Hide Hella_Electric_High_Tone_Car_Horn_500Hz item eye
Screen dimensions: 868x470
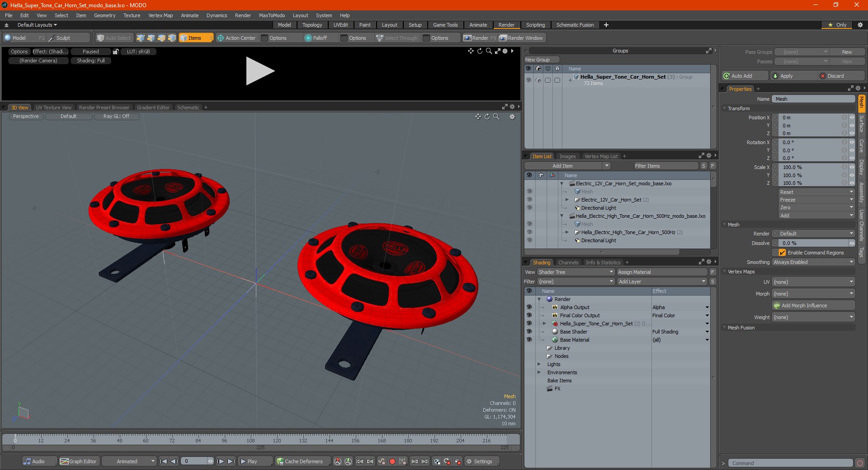click(529, 232)
